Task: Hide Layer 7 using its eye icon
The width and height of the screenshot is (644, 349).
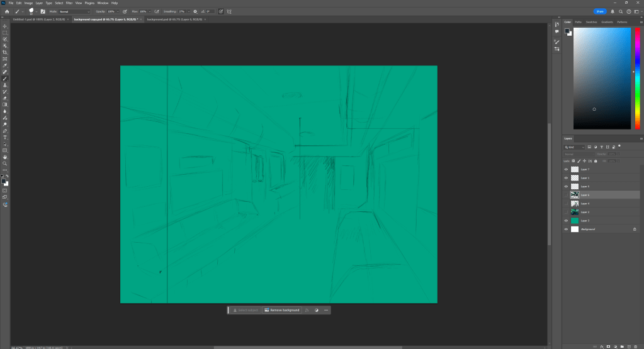Action: point(566,170)
